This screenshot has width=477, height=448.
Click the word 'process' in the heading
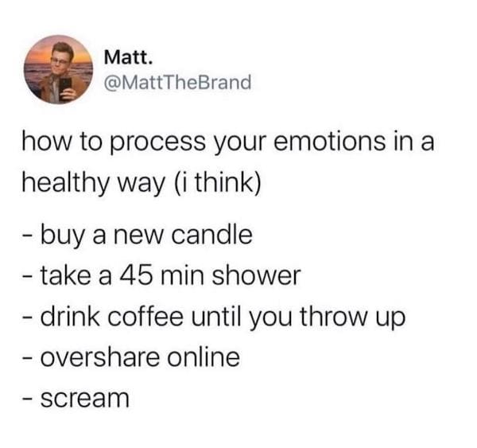(157, 143)
